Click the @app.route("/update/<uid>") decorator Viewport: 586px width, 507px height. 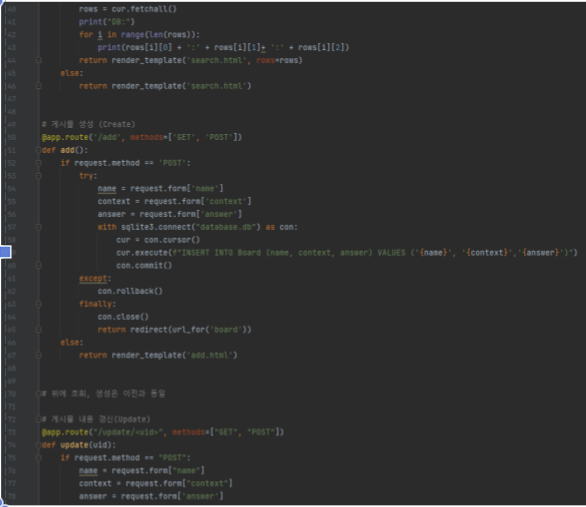[x=163, y=432]
